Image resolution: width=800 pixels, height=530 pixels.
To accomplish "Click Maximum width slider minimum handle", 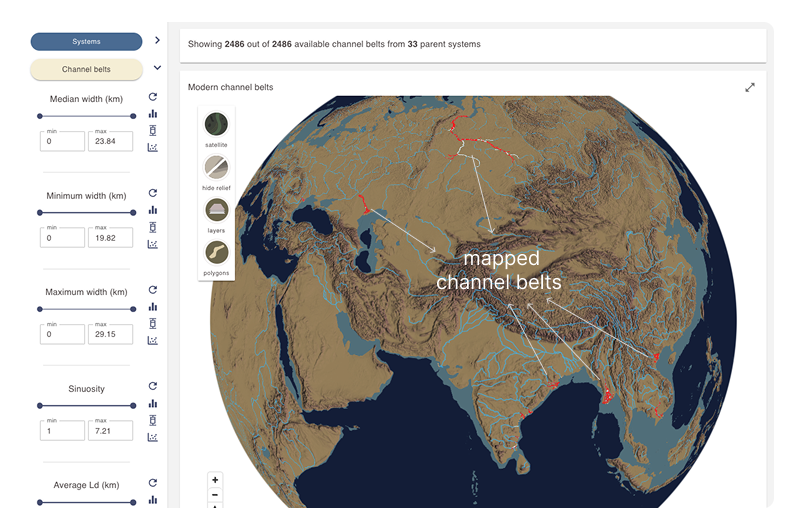I will pos(40,309).
